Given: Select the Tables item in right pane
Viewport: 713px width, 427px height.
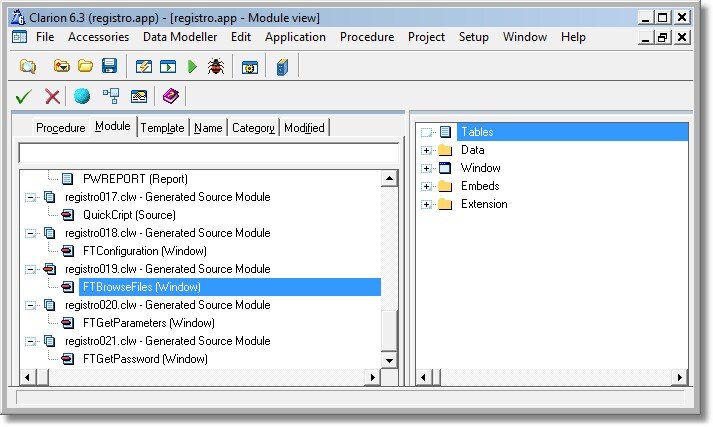Looking at the screenshot, I should 572,132.
